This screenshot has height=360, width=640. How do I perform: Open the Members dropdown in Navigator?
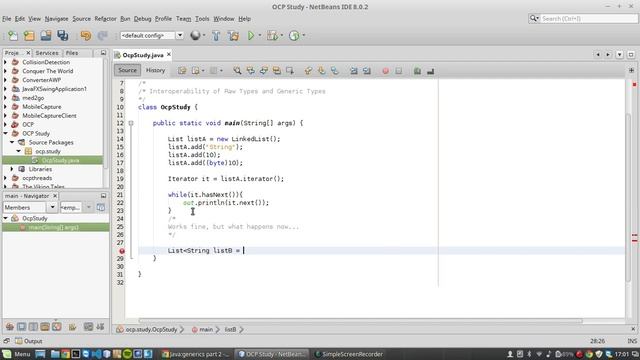[52, 207]
